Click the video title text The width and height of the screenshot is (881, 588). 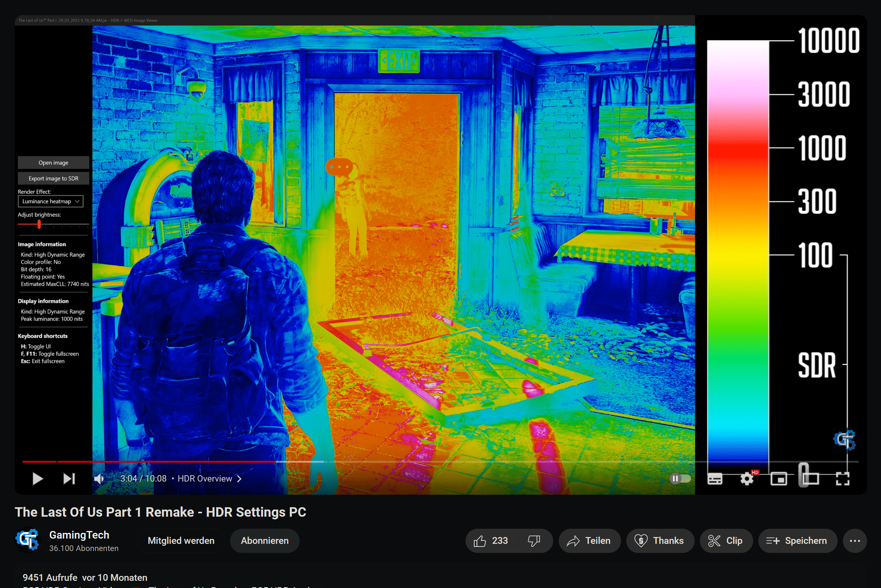pos(160,512)
